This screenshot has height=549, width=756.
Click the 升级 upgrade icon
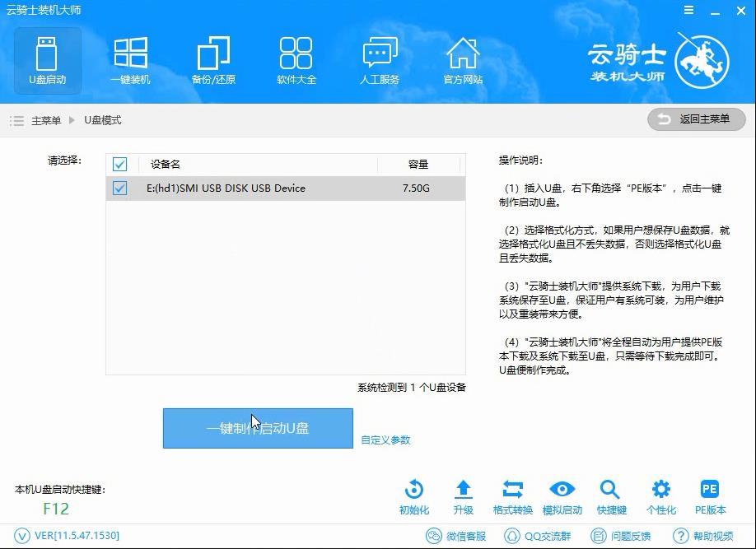(464, 490)
